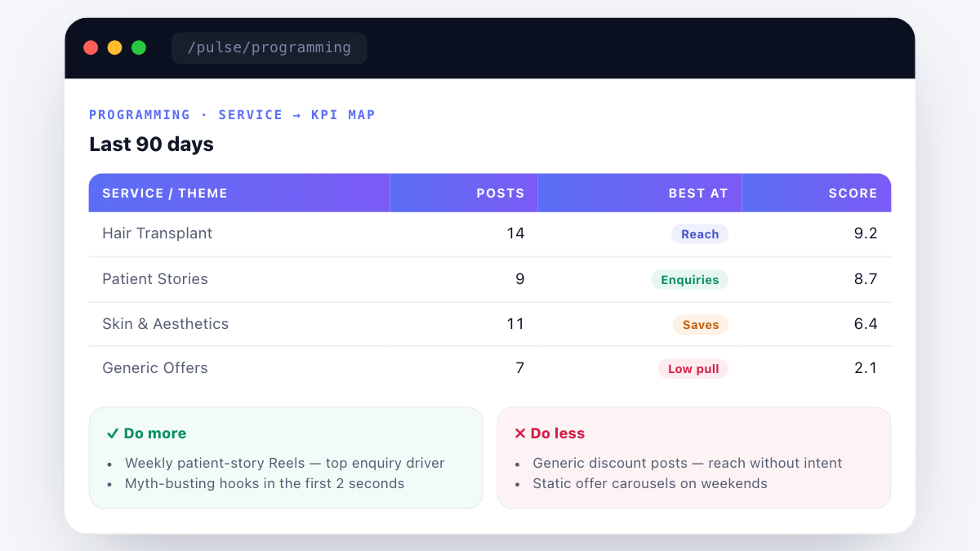Click the 14 posts value

515,233
